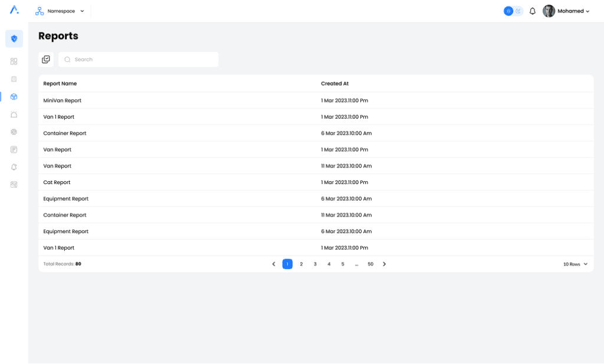Toggle the multi-select checkbox button beside search
Viewport: 604px width, 364px height.
[46, 60]
